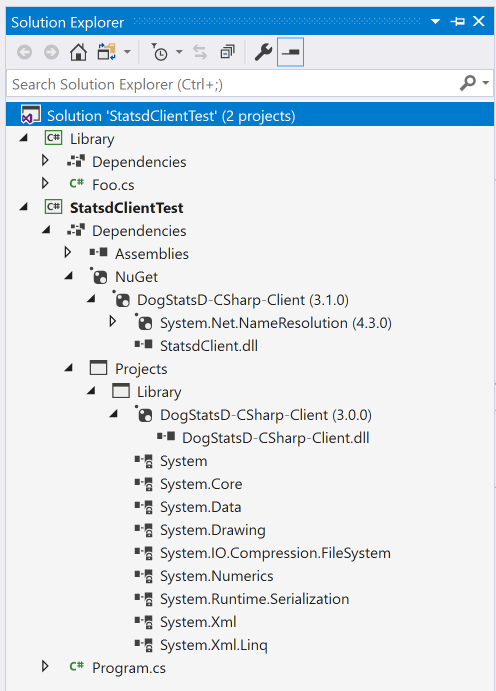Select System.IO.Compression.FileSystem reference
496x691 pixels.
pos(275,553)
